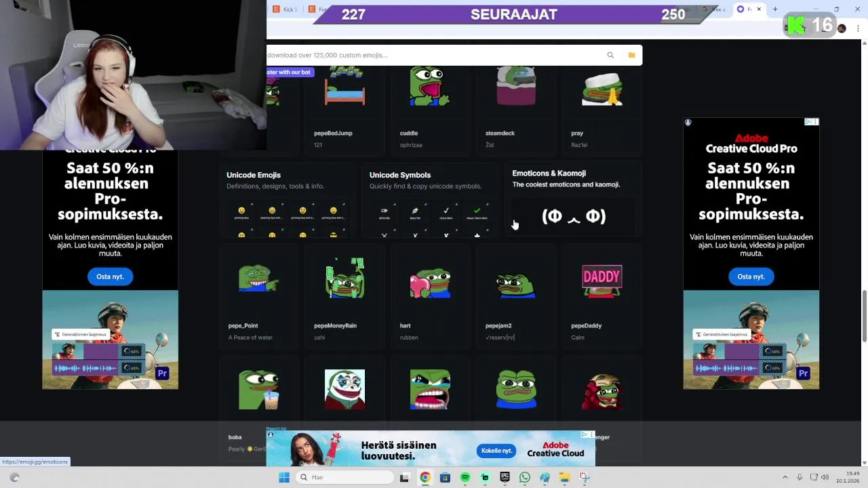This screenshot has width=868, height=488.
Task: Click 'Osta nyt.' in left Adobe ad
Action: 110,277
